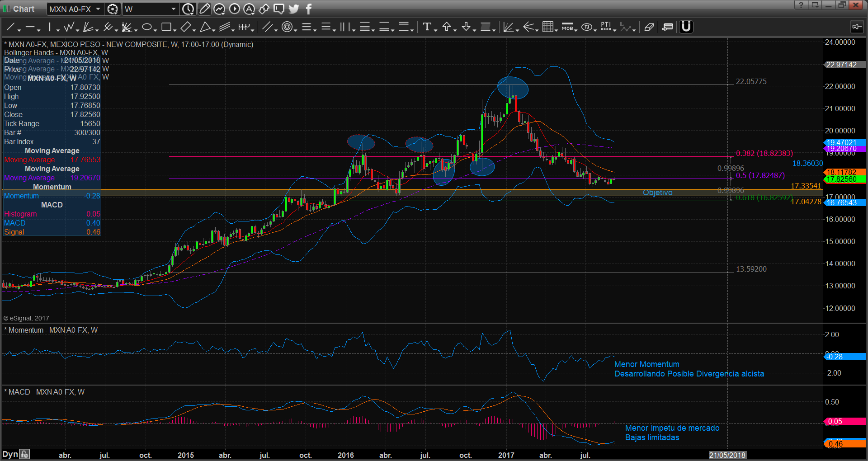Toggle the Dyn dynamic scaling button
Screen dimensions: 868x461
(x=10, y=454)
